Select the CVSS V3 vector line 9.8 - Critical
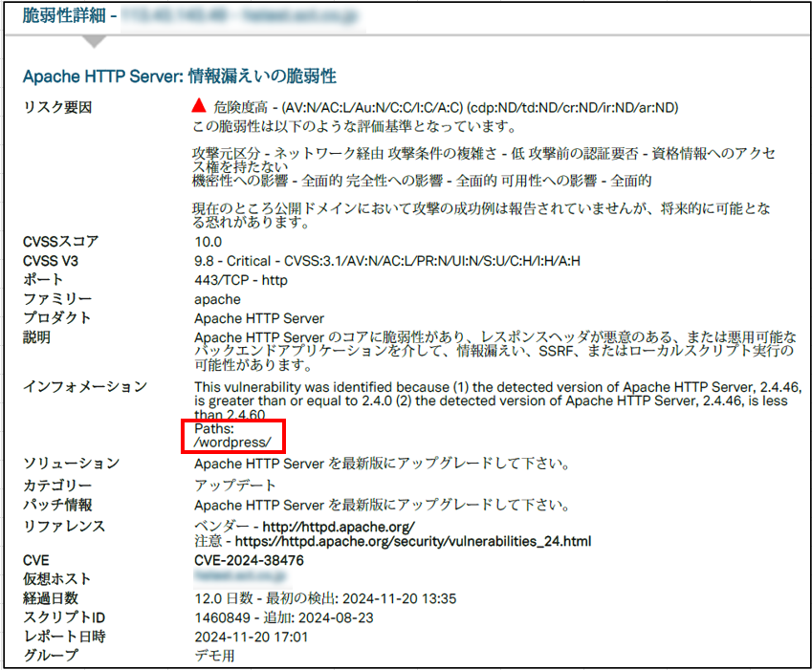 387,261
